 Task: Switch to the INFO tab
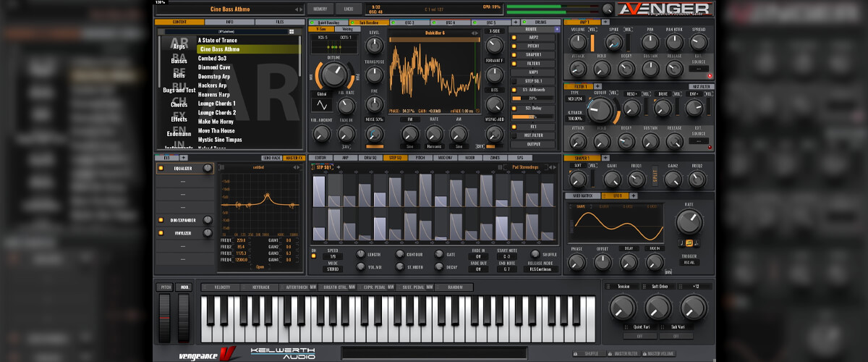pos(229,22)
